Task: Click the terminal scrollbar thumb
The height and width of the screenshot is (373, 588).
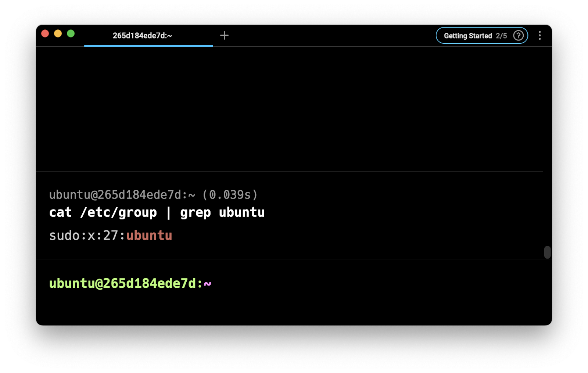Action: [547, 252]
